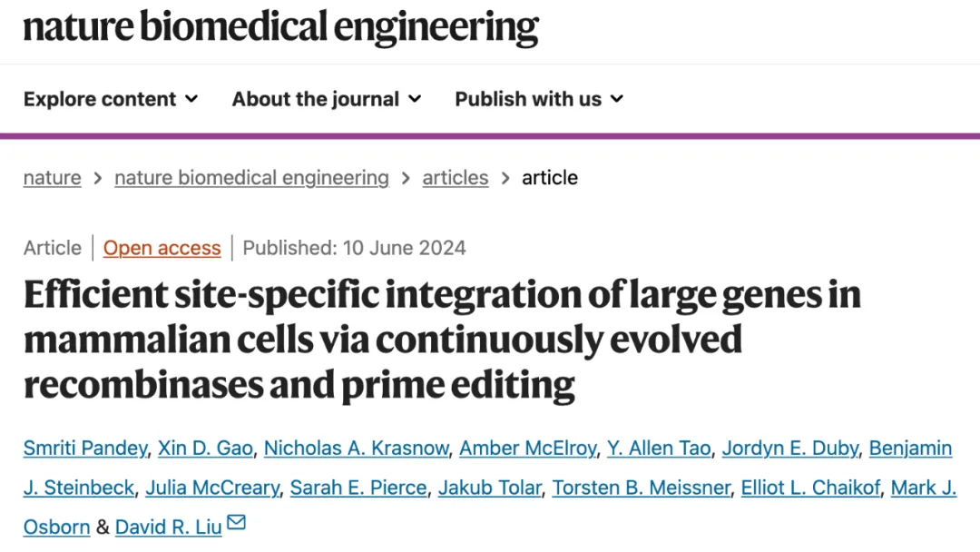
Task: Open author Smriti Pandey's link
Action: point(85,448)
